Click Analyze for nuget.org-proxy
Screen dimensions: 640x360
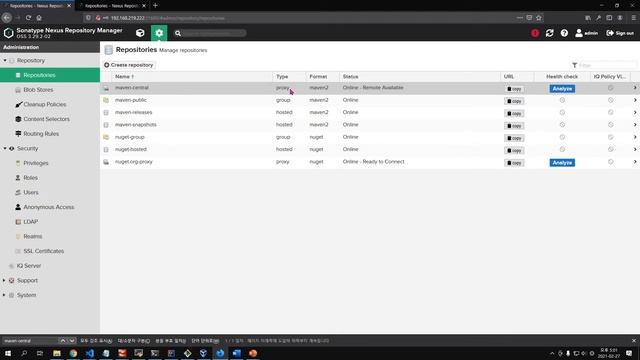point(562,162)
